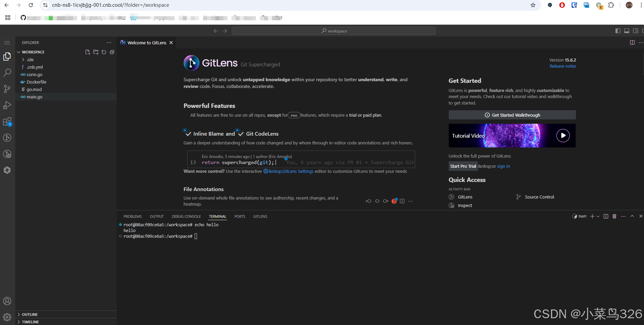Screen dimensions: 644x325
Task: Open the terminal launch profile dropdown arrow
Action: [x=598, y=216]
